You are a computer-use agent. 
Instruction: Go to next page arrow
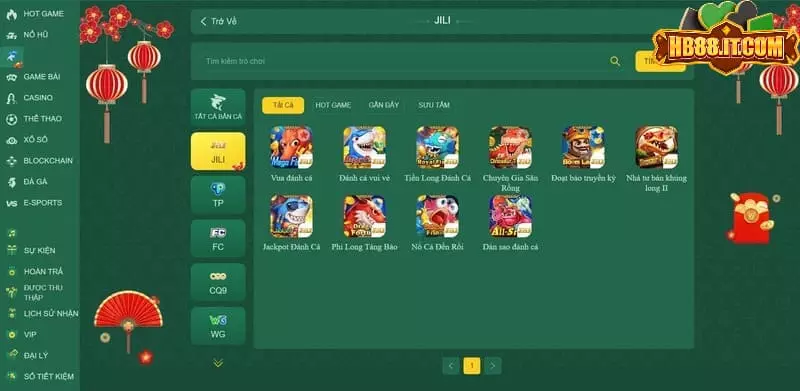coord(493,366)
